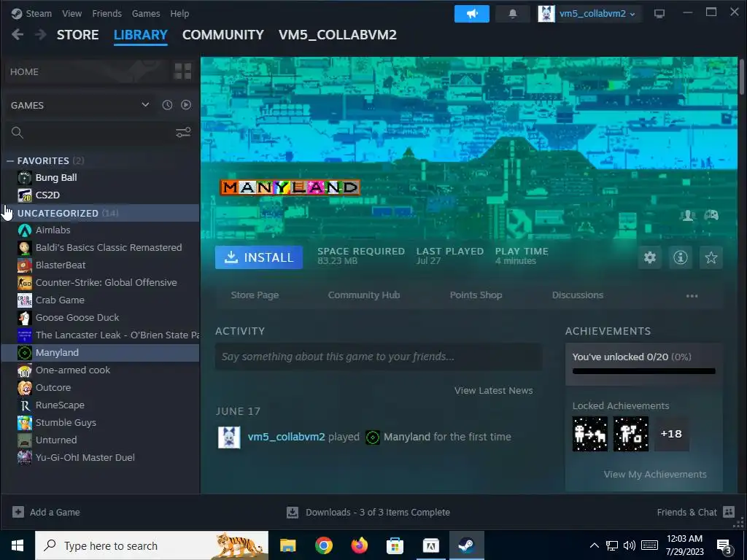Open the Community Hub link
The height and width of the screenshot is (560, 747).
364,295
